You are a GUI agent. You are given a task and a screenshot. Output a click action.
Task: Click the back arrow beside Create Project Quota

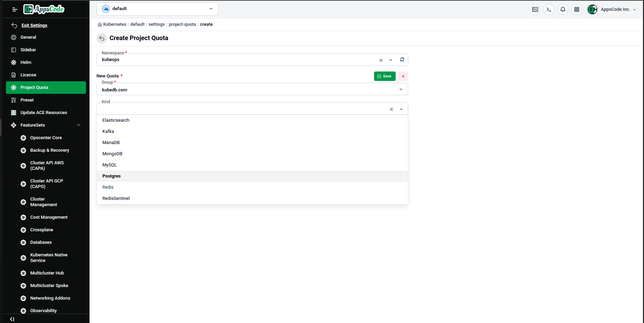click(102, 38)
